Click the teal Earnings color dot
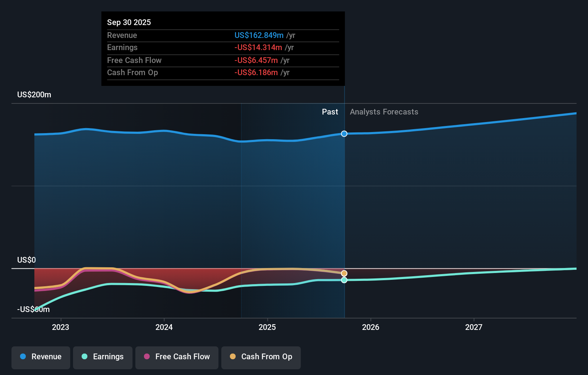 tap(84, 357)
